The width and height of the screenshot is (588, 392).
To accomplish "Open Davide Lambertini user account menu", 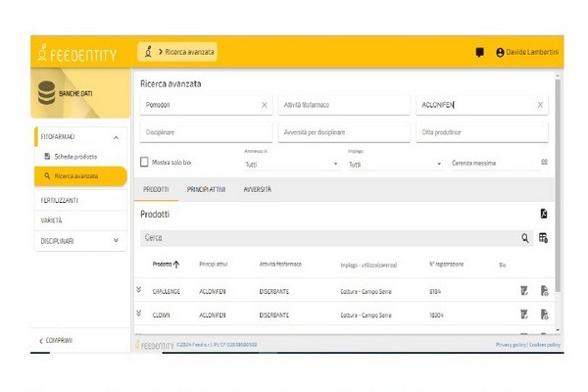I will point(529,52).
